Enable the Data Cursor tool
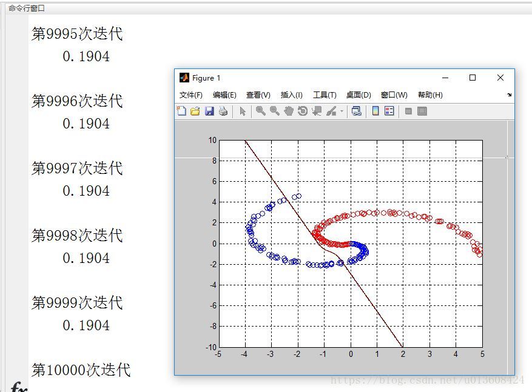Viewport: 532px width, 392px height. coord(315,111)
